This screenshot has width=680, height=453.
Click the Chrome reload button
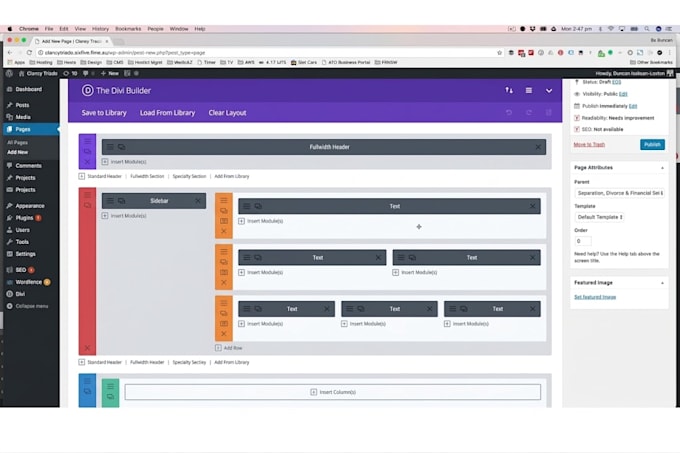click(x=29, y=52)
